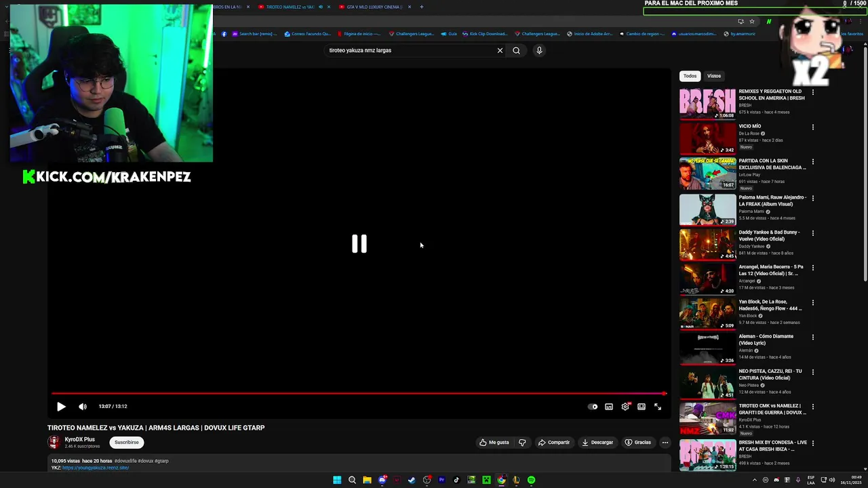
Task: Click the 'Compartir' share button
Action: click(554, 443)
